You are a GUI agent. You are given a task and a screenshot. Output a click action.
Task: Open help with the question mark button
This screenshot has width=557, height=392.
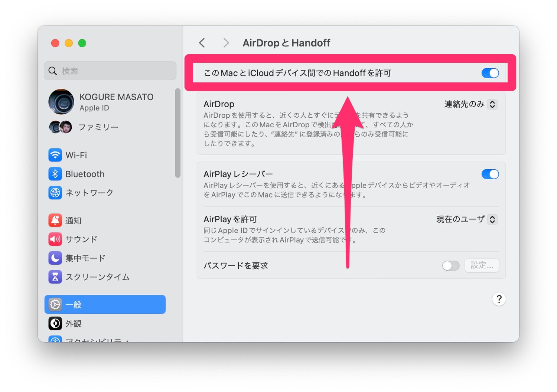(499, 299)
